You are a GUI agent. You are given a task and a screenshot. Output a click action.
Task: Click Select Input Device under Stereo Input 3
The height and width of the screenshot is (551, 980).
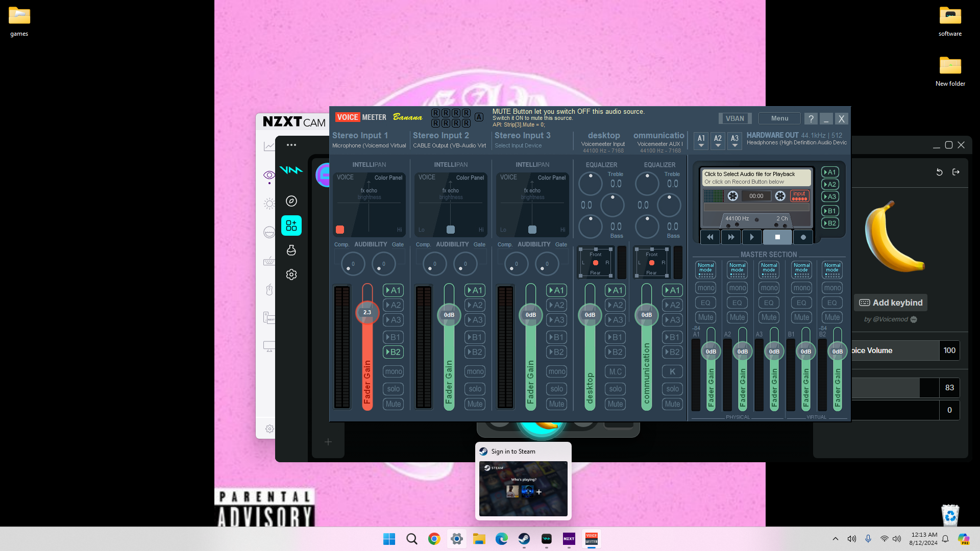point(518,146)
